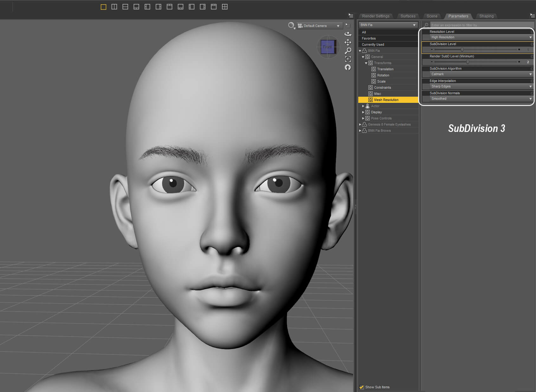
Task: Expand the Actor tree group
Action: pyautogui.click(x=363, y=106)
